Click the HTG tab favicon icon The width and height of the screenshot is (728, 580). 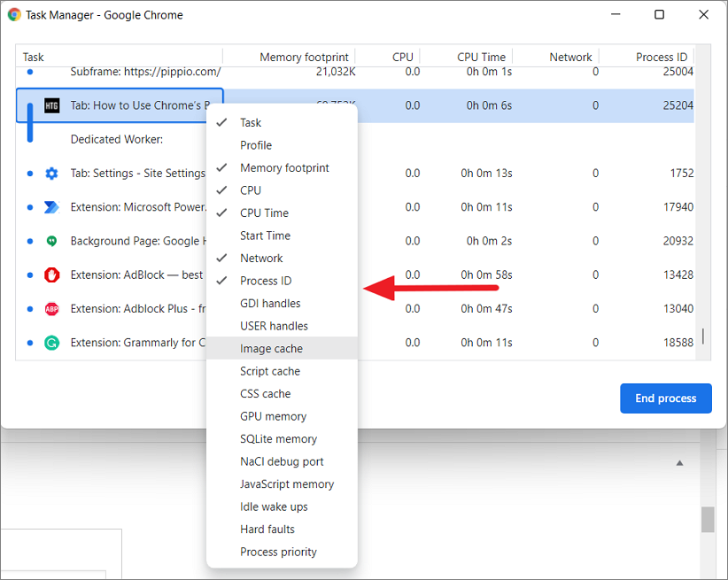(x=51, y=105)
